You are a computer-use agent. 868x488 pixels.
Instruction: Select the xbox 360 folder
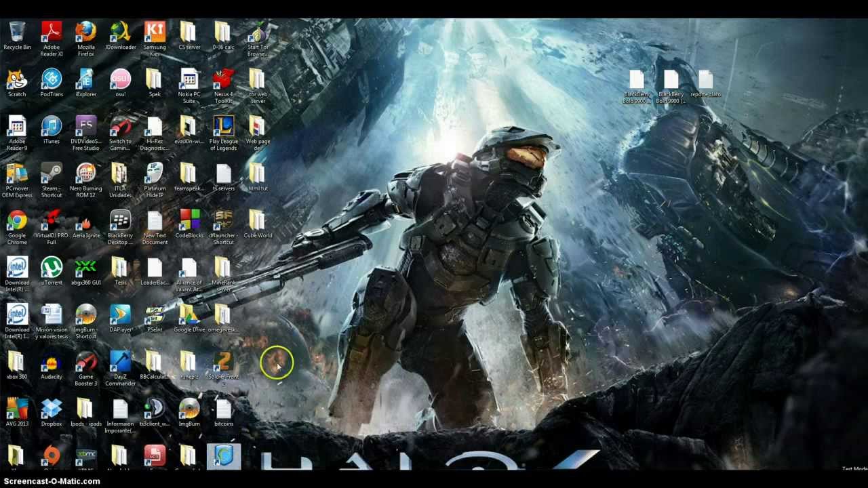tap(17, 366)
